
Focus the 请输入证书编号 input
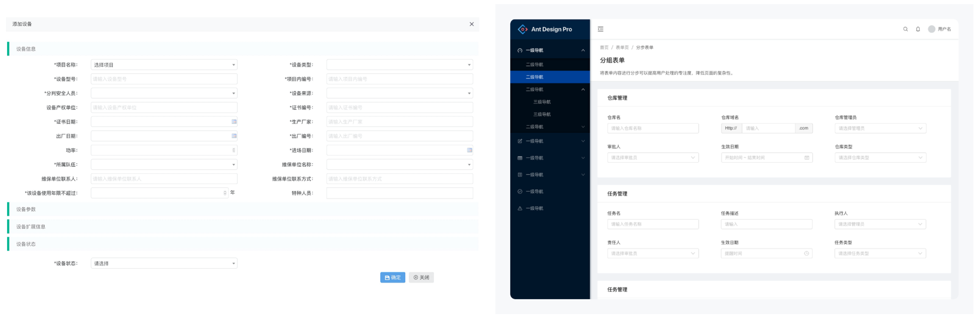point(400,107)
